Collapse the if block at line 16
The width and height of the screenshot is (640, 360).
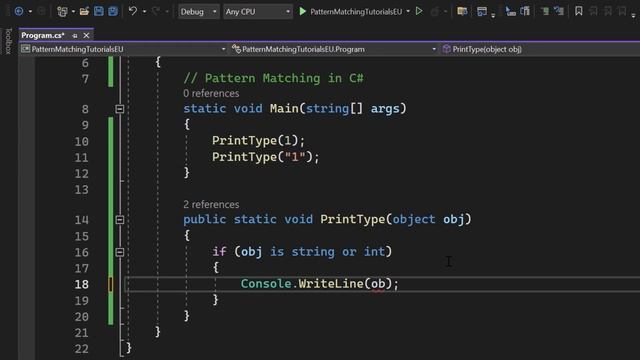(x=120, y=252)
